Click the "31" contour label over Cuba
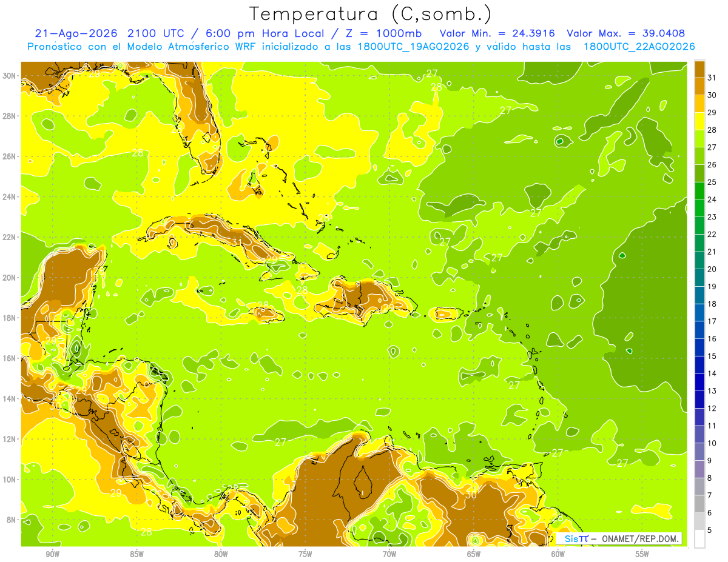The image size is (728, 562). click(237, 243)
